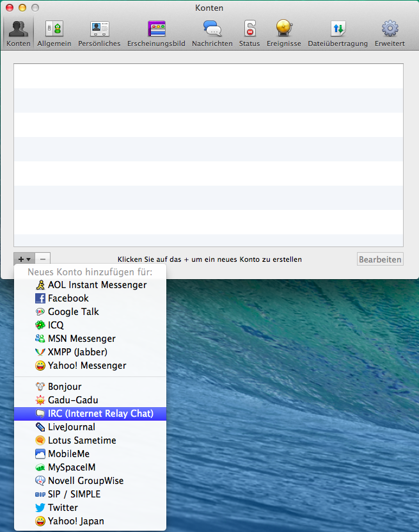The image size is (419, 532).
Task: Show the Ereignisse bell settings
Action: pyautogui.click(x=284, y=33)
